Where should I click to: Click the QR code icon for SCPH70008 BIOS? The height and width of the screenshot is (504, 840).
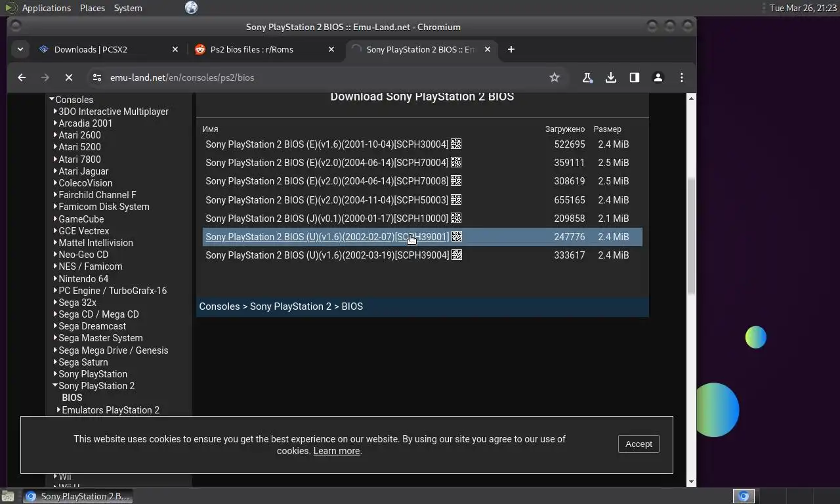point(456,180)
